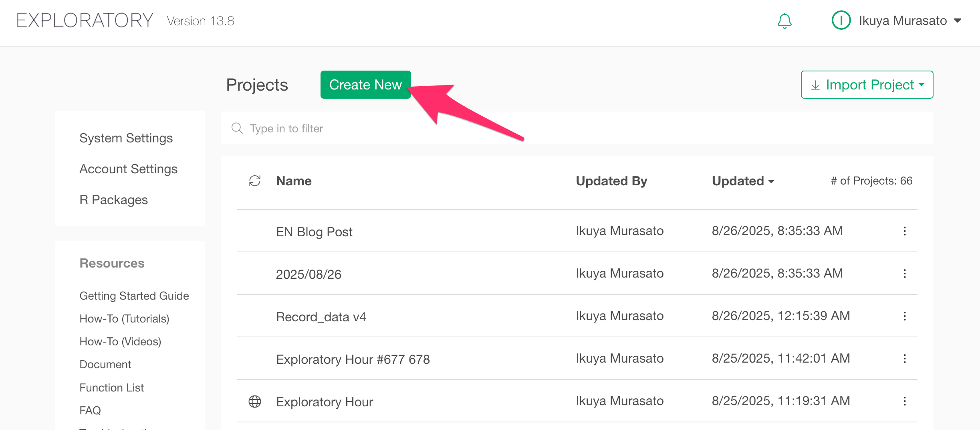This screenshot has height=430, width=980.
Task: Open Account Settings
Action: [128, 169]
